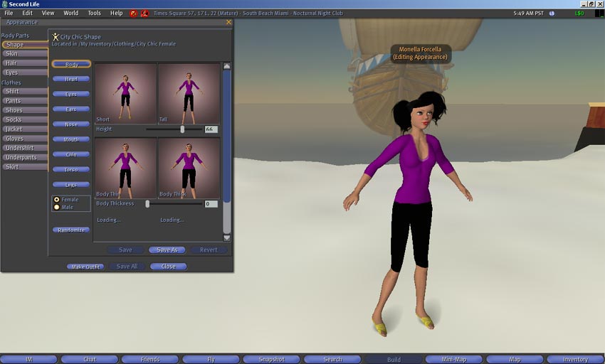Close the Appearance panel with X
Screen dimensions: 605x364
(x=228, y=22)
